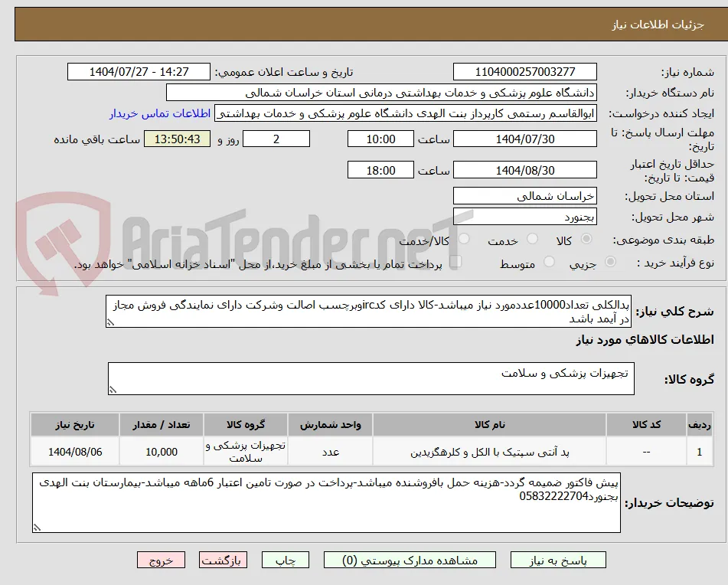Screen dimensions: 728x585
Task: Select the خدمت radio button
Action: 533,239
